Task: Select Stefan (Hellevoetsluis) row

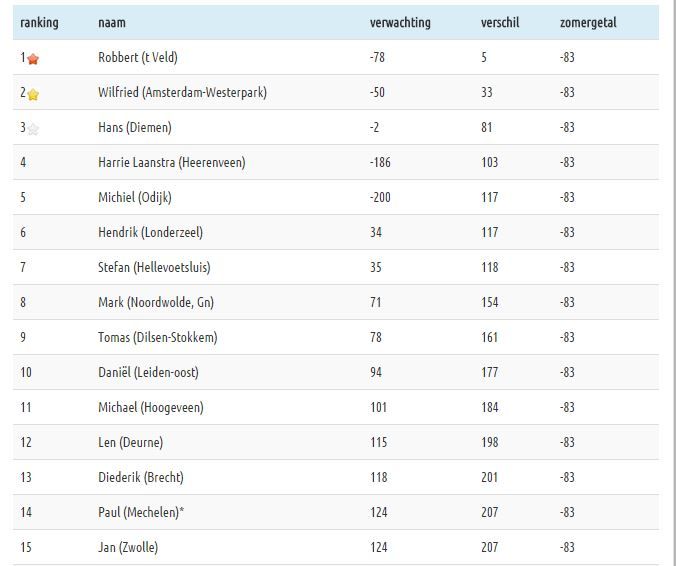Action: (336, 267)
